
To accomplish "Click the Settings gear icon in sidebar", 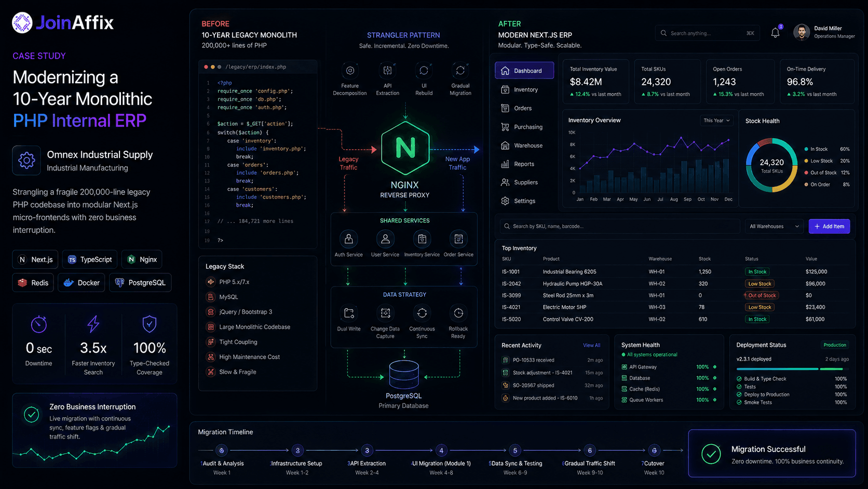I will point(505,201).
